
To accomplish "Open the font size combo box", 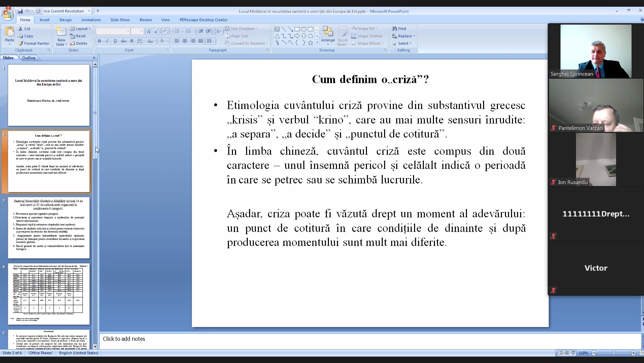I will coord(137,31).
